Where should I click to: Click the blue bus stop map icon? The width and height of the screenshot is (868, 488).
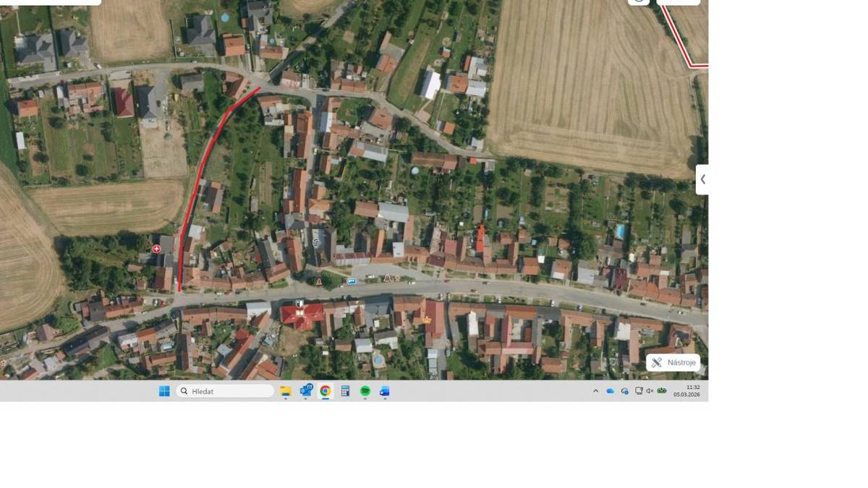352,281
